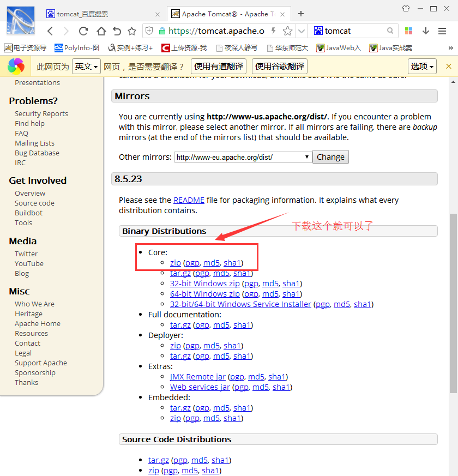Screen dimensions: 458x476
Task: Switch to the tomcat_百度搜索 tab
Action: tap(103, 14)
